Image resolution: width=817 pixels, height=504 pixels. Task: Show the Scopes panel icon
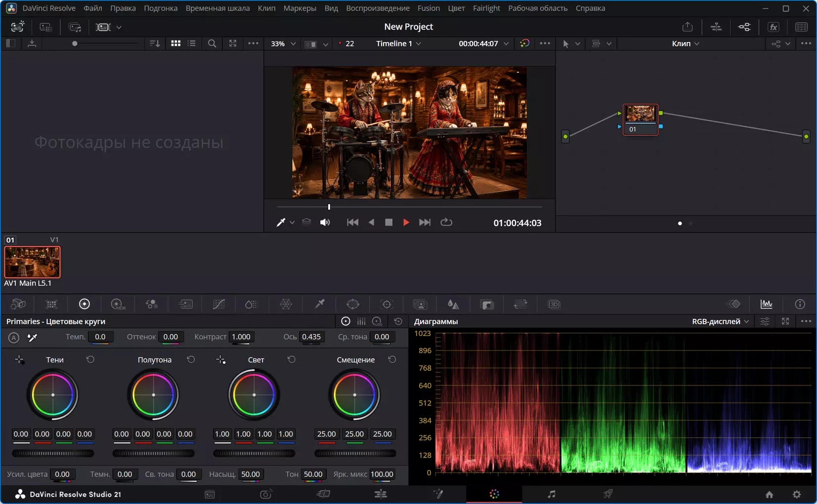pyautogui.click(x=767, y=304)
